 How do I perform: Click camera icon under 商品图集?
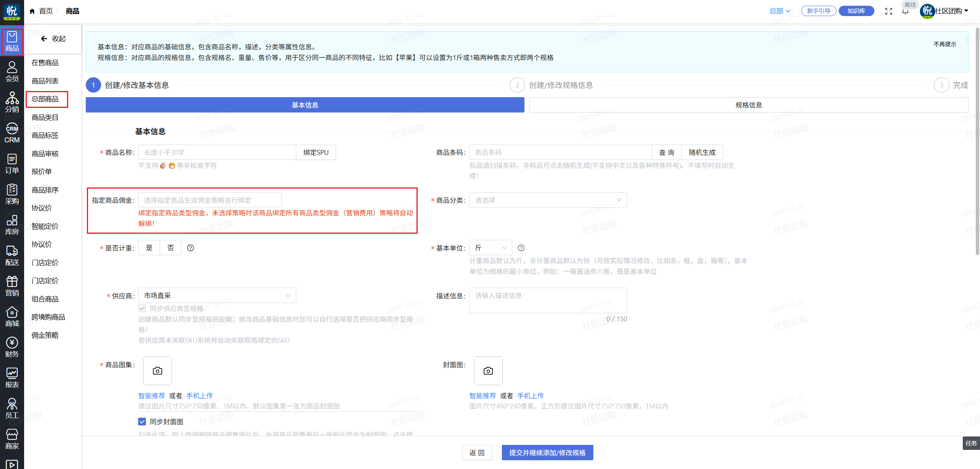[x=157, y=371]
